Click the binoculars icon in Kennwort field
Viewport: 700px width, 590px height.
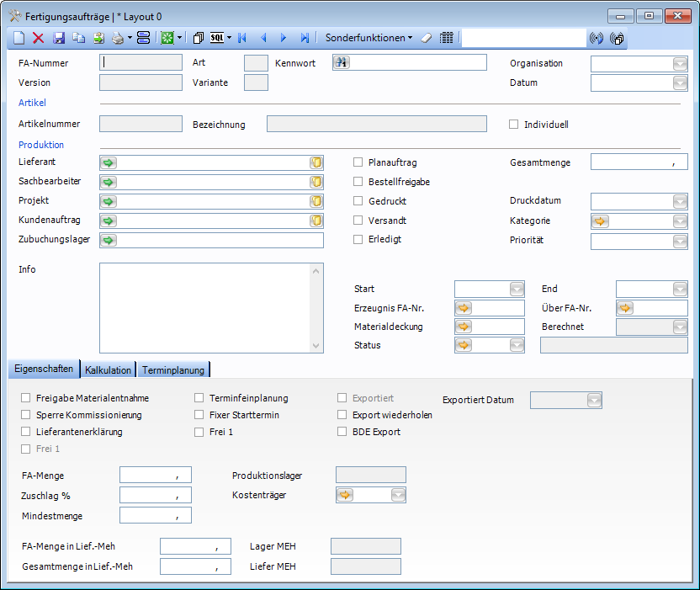[x=342, y=62]
